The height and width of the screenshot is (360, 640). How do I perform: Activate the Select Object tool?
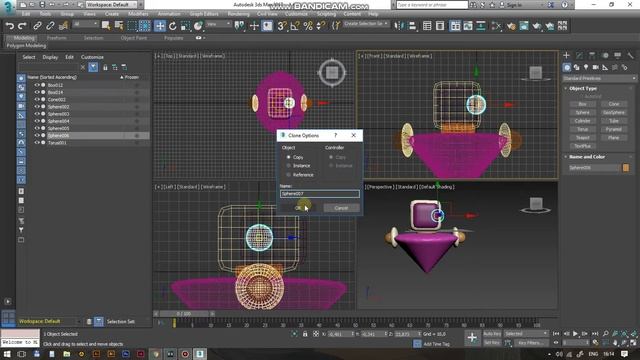click(x=106, y=26)
